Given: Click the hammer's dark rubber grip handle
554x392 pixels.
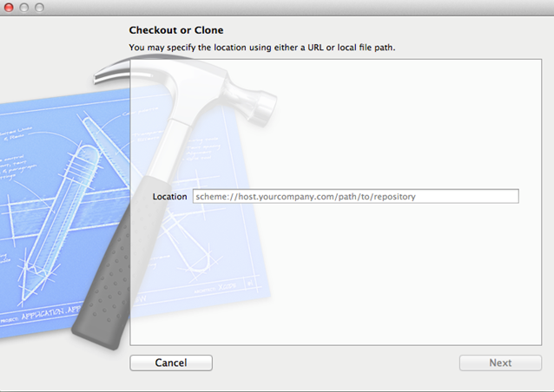Looking at the screenshot, I should [113, 268].
